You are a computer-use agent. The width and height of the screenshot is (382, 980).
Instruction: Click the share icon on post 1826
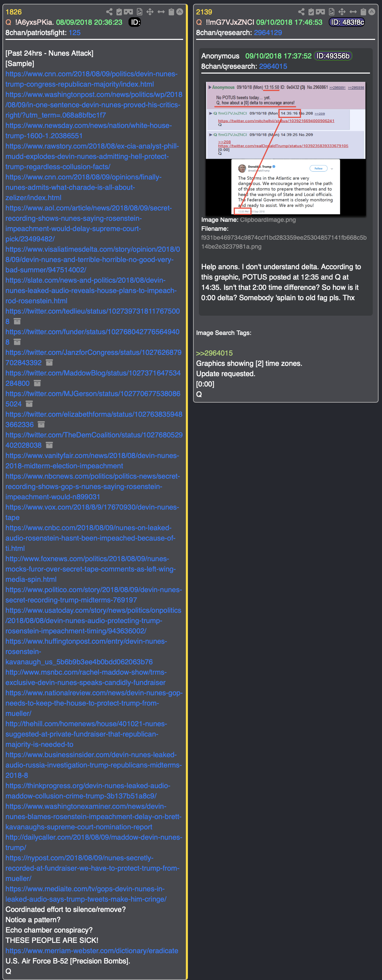click(109, 12)
